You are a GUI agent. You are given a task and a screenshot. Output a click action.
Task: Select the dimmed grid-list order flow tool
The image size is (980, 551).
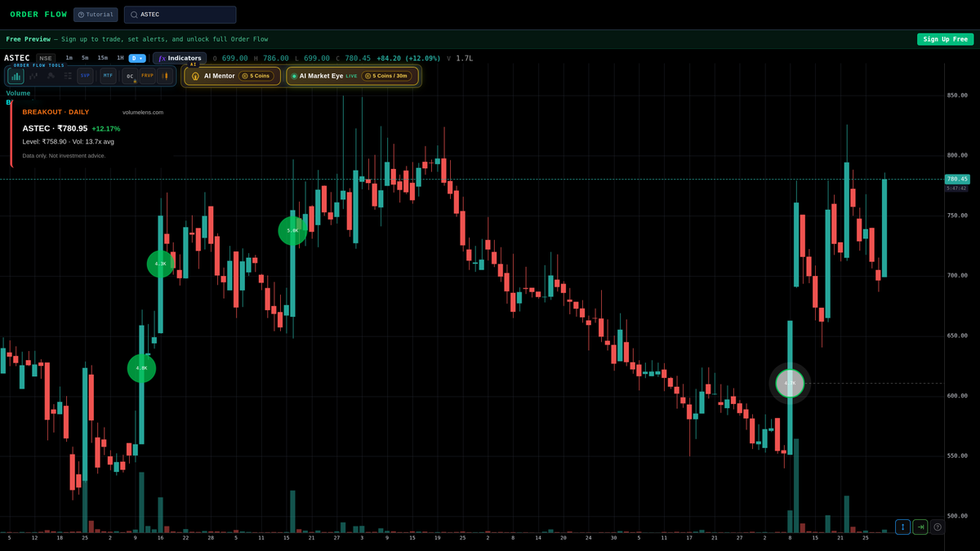[x=68, y=76]
